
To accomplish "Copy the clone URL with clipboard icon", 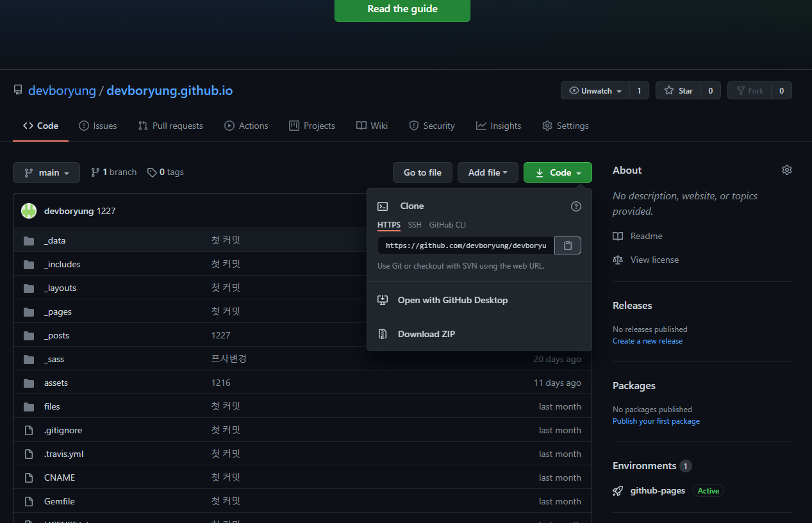I will tap(568, 245).
